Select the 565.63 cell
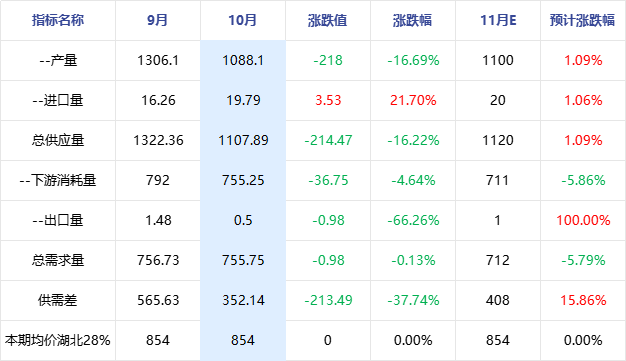 (x=158, y=300)
